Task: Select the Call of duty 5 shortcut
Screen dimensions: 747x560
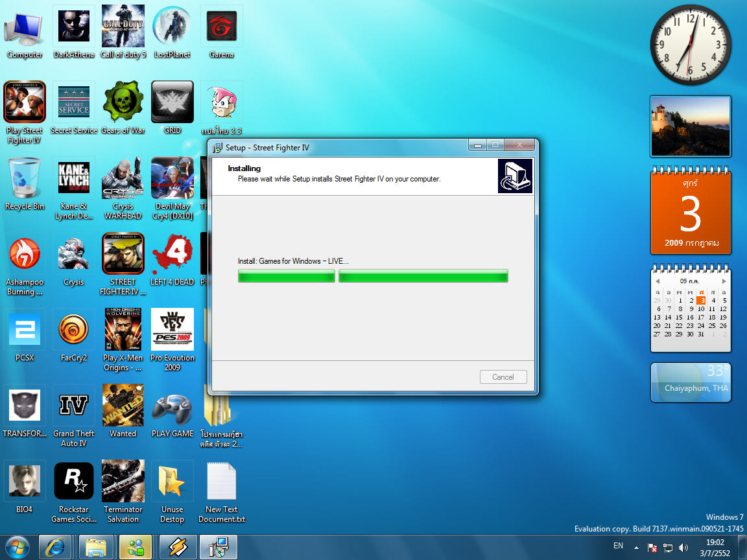Action: (123, 32)
